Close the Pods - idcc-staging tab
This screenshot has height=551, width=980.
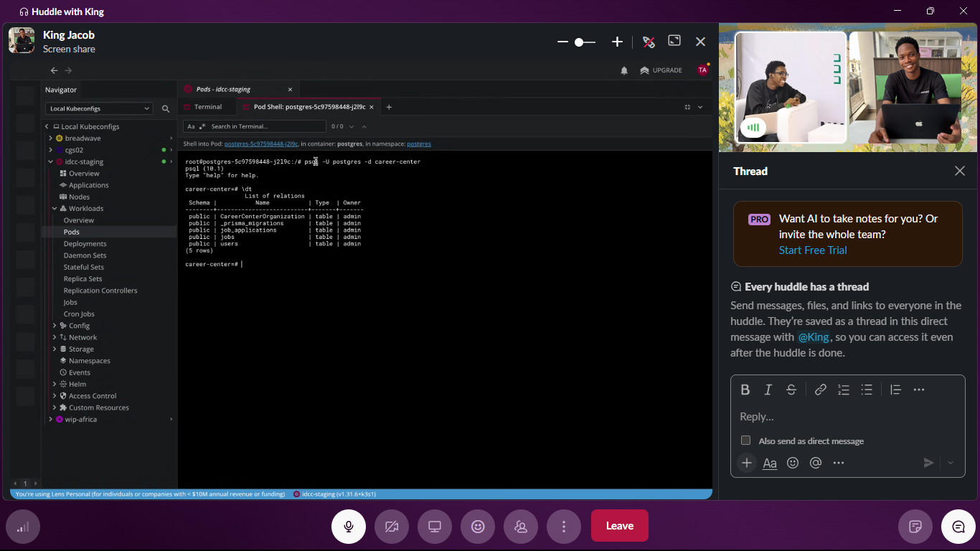[290, 90]
